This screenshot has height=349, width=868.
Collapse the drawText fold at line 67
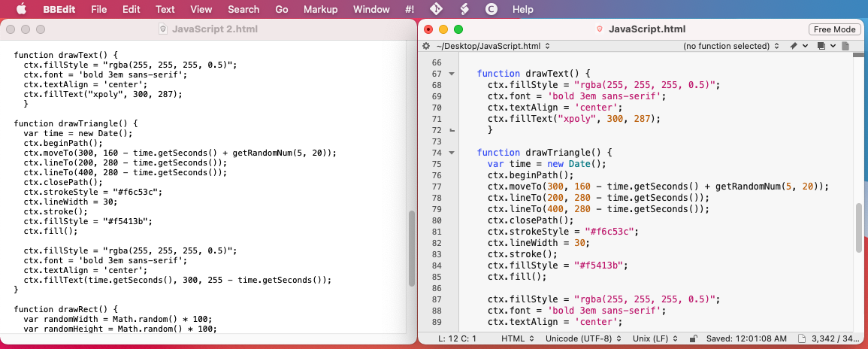point(452,74)
